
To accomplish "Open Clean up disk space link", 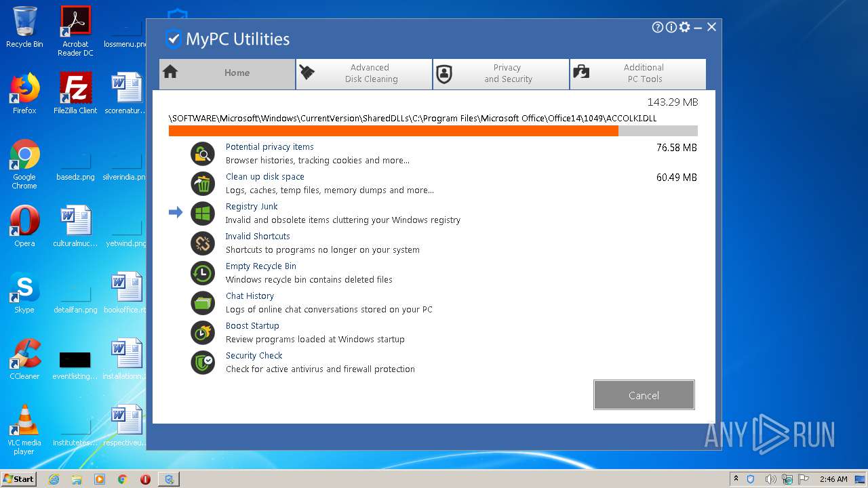I will pyautogui.click(x=264, y=176).
